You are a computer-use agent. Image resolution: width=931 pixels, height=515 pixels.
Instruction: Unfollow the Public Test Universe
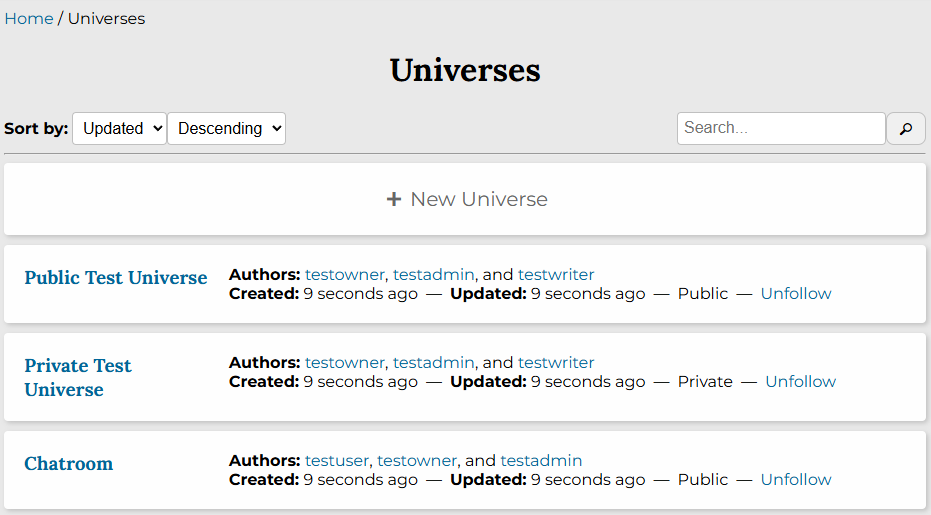tap(796, 294)
